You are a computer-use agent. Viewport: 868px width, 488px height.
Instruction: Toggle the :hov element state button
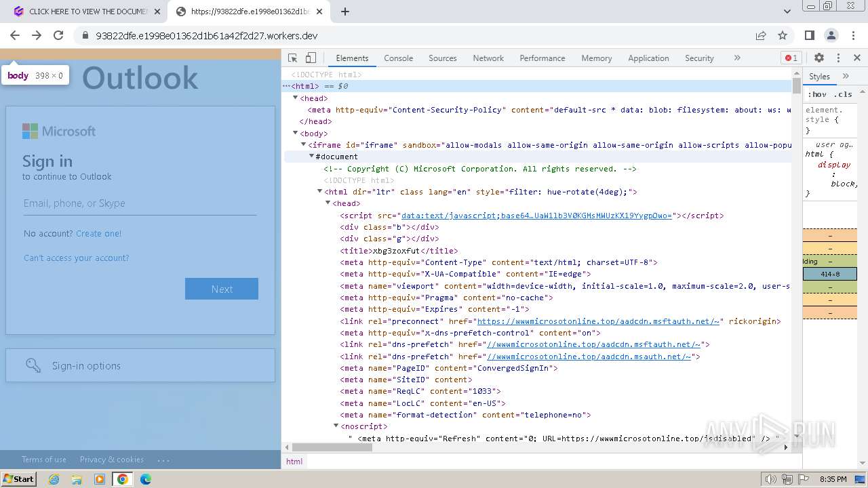pos(817,94)
